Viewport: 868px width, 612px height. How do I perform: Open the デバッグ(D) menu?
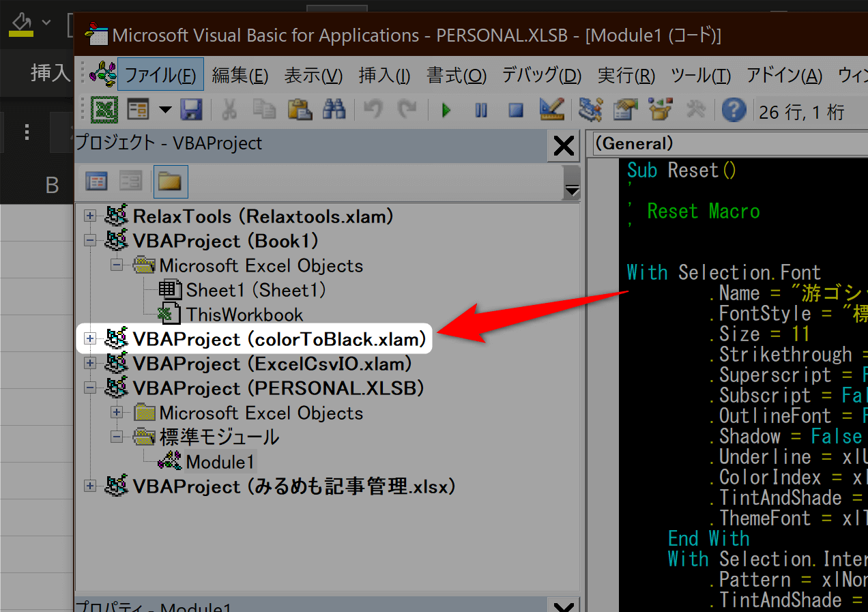pyautogui.click(x=542, y=75)
